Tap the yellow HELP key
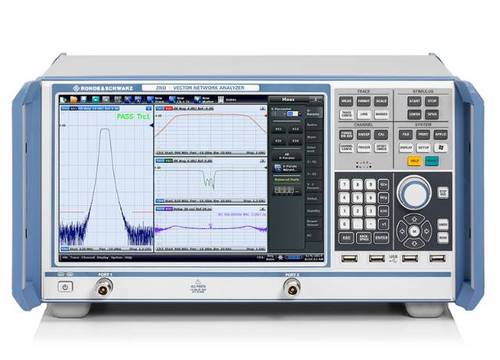This screenshot has height=360, width=500. click(x=415, y=161)
